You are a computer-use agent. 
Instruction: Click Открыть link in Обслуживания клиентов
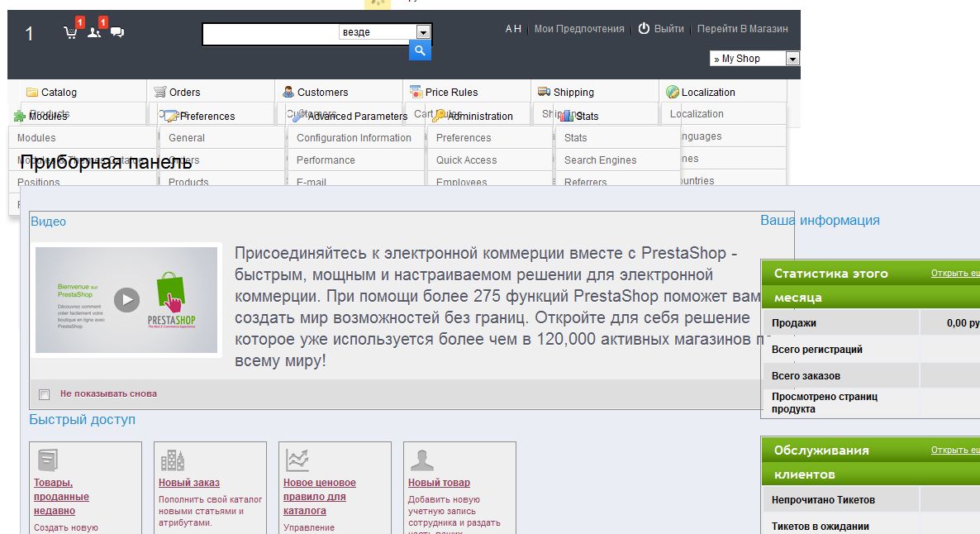[x=955, y=451]
